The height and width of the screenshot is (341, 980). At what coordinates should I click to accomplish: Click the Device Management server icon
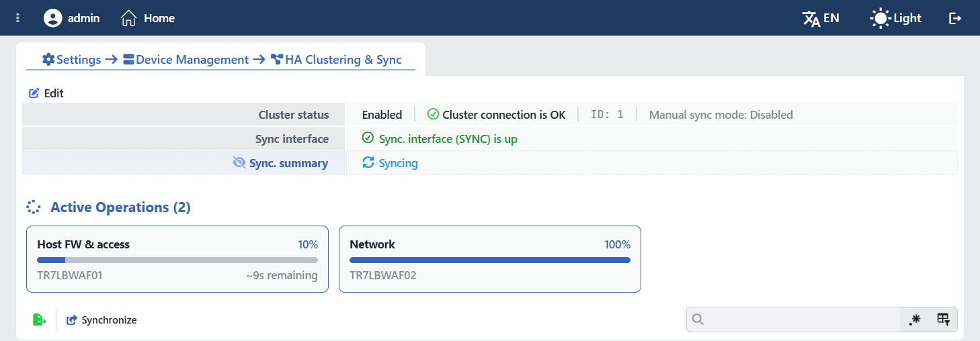click(128, 60)
